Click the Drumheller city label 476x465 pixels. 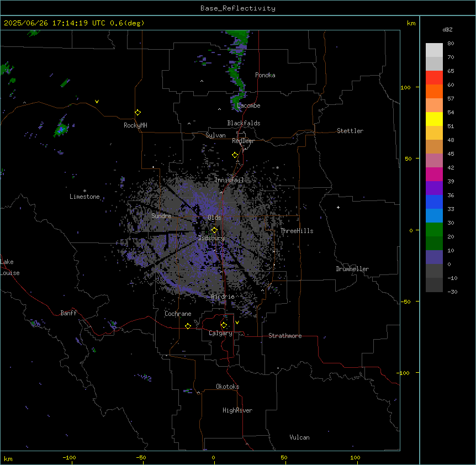tap(352, 269)
